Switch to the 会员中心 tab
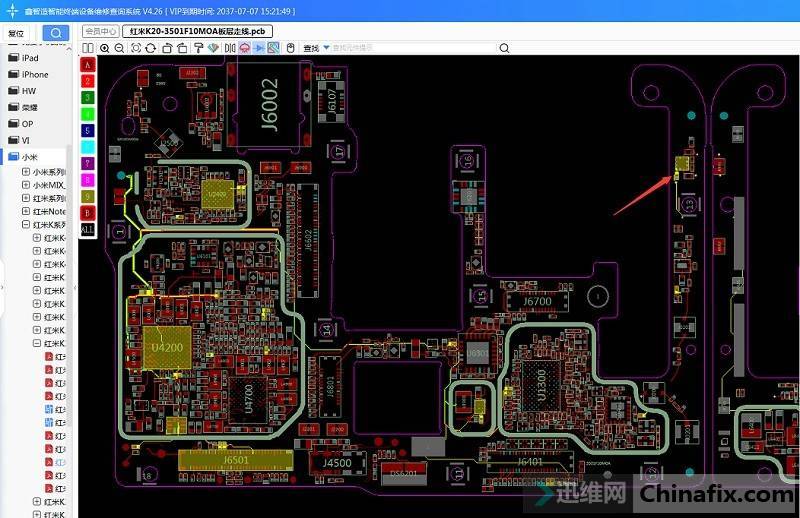This screenshot has height=518, width=800. (100, 32)
